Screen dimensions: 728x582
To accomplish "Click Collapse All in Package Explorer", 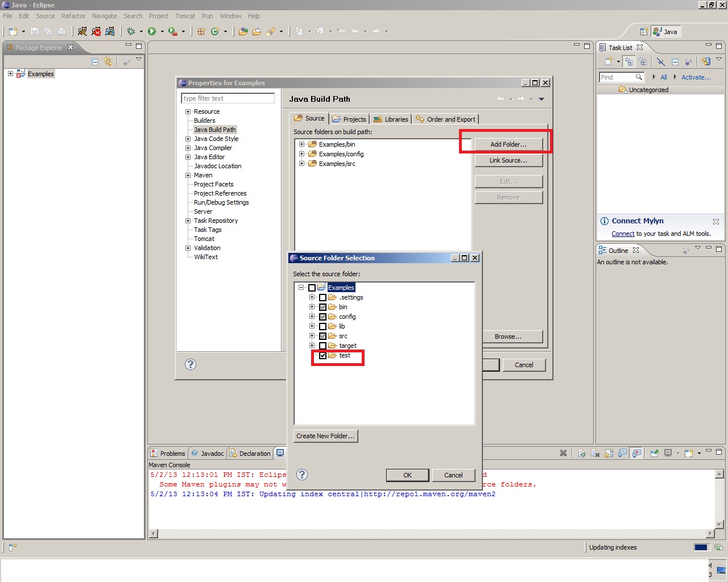I will coord(95,61).
